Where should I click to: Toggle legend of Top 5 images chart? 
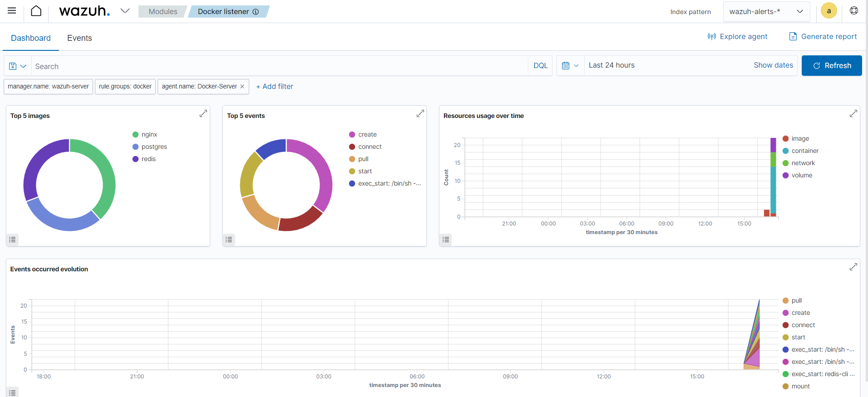click(13, 240)
